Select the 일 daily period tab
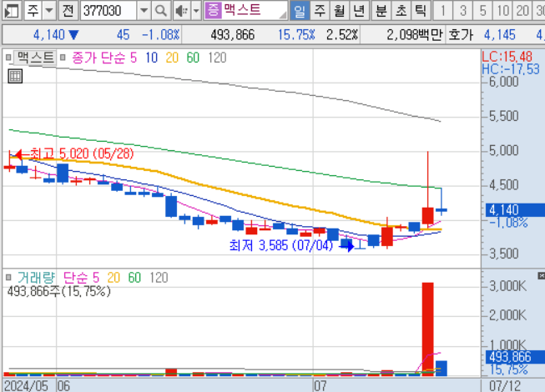Screen dimensions: 545x392 300,10
